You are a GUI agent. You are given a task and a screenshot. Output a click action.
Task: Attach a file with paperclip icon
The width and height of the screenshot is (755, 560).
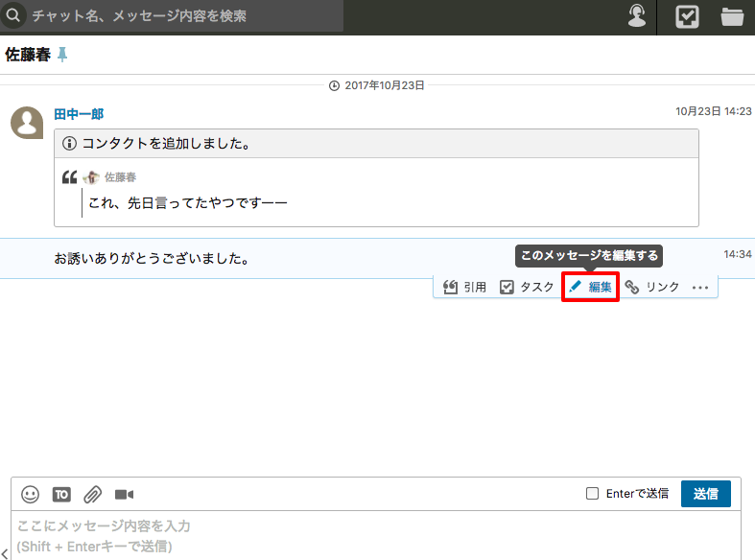pyautogui.click(x=92, y=494)
